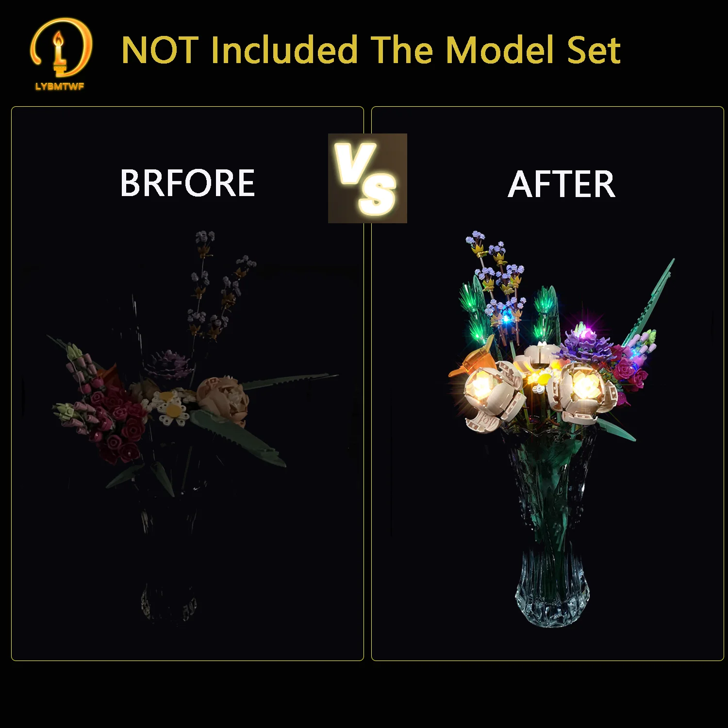Click the glowing VS badge

[367, 178]
